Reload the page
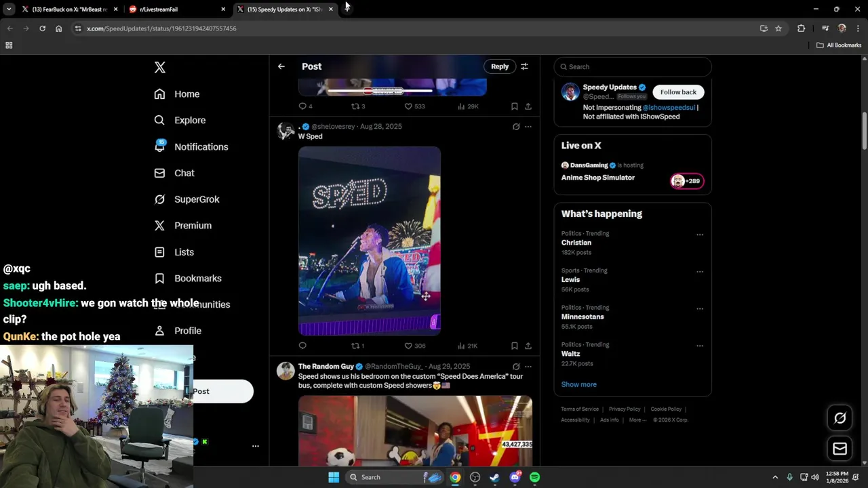 coord(42,28)
